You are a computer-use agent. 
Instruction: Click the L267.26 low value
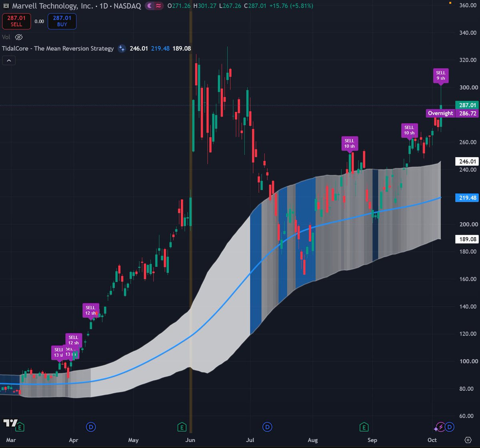coord(230,6)
